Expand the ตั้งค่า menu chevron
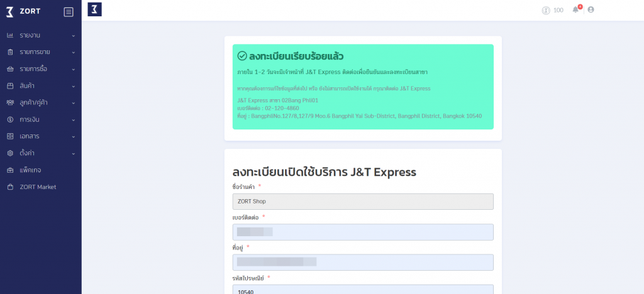The width and height of the screenshot is (644, 294). pos(74,153)
